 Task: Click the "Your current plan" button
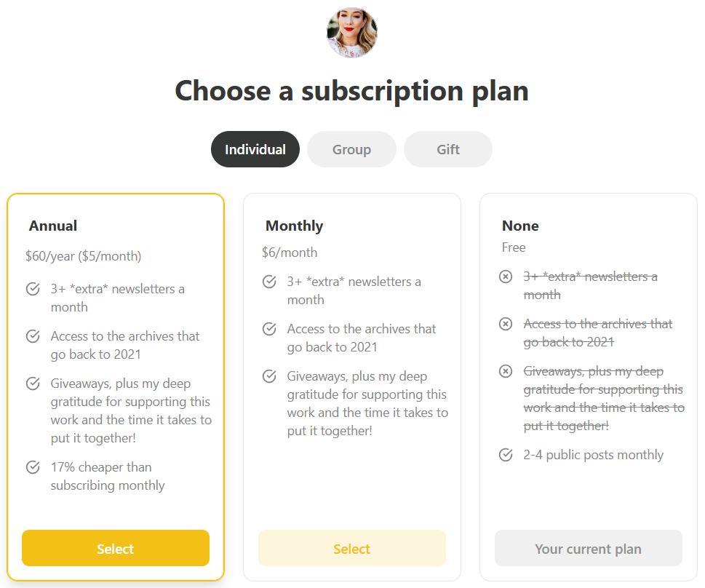[588, 548]
